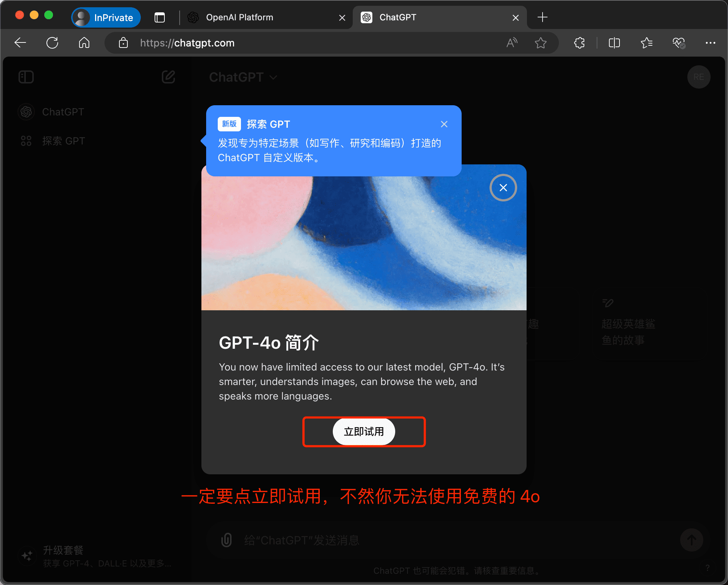Close the GPT-4o intro dialog
The width and height of the screenshot is (728, 585).
[503, 188]
